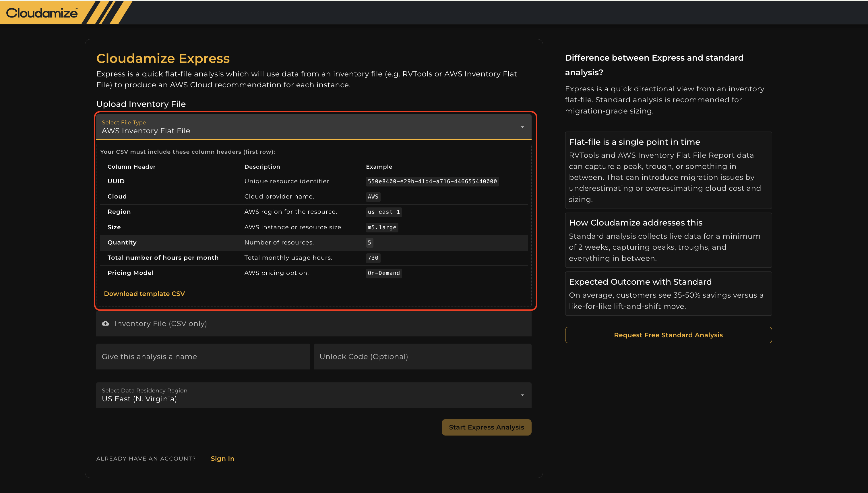This screenshot has width=868, height=493.
Task: Focus the analysis name field
Action: pyautogui.click(x=203, y=357)
